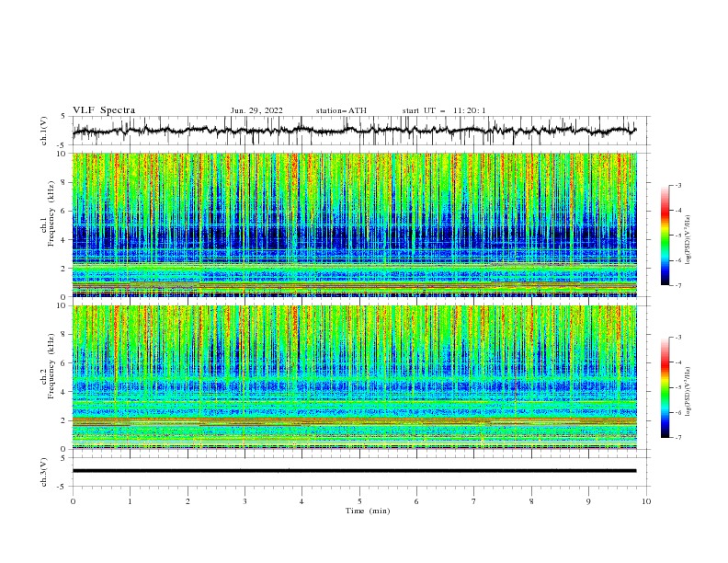
Task: Click the ch.2 spectrogram panel
Action: pos(354,377)
